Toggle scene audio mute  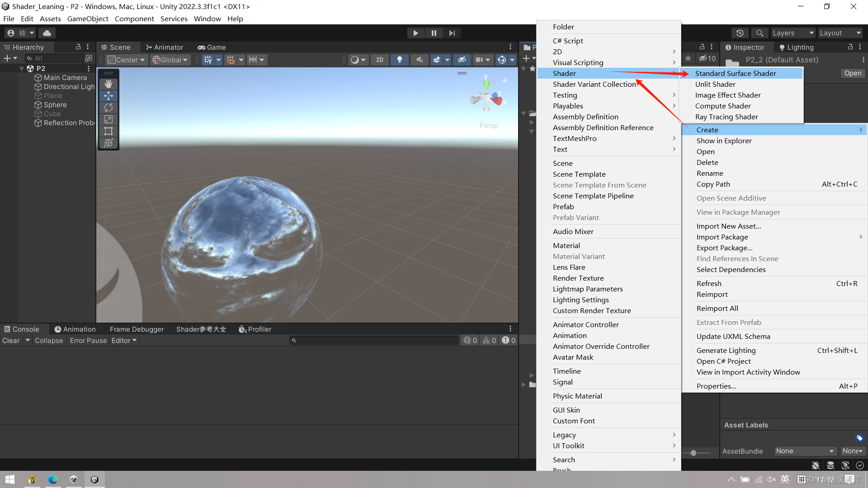[x=419, y=60]
